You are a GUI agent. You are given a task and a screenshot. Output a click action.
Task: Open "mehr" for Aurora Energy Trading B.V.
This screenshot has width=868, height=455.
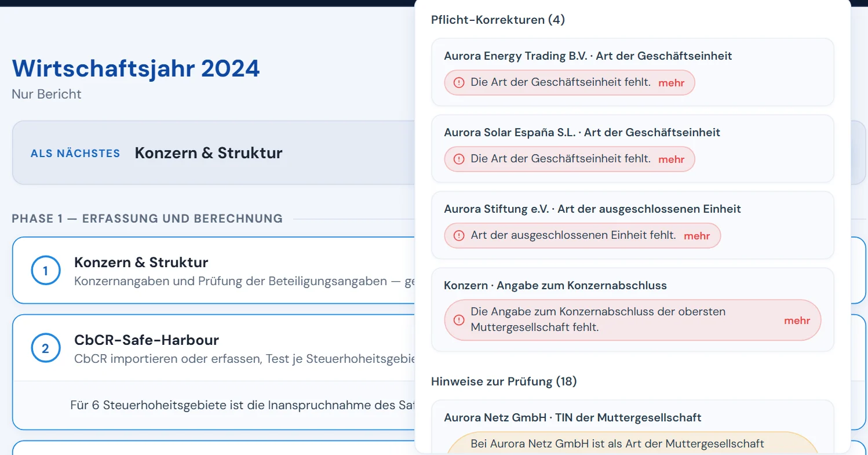[672, 83]
